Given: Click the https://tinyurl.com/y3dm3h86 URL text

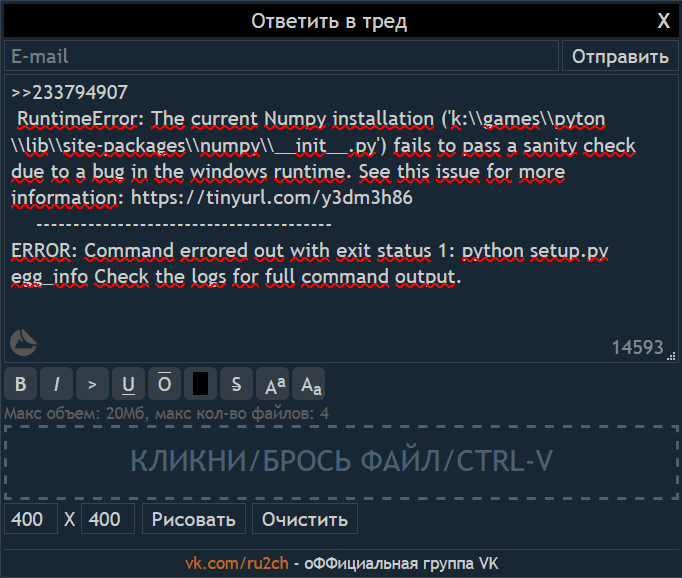Looking at the screenshot, I should [x=272, y=198].
